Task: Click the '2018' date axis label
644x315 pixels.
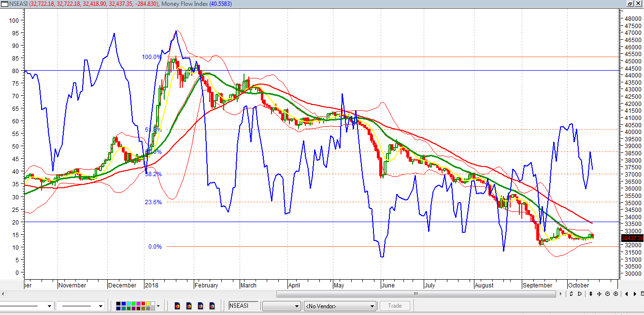Action: [153, 285]
